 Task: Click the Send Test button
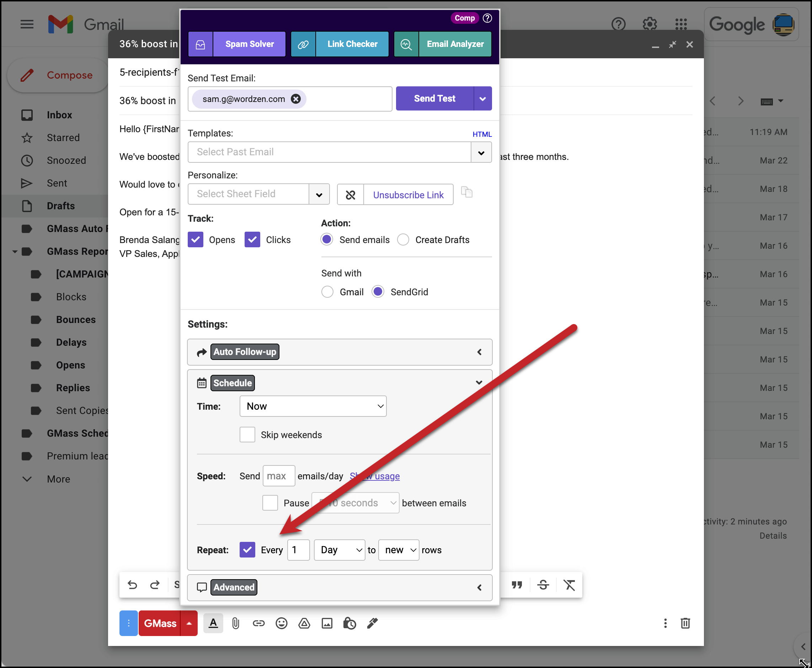coord(435,98)
